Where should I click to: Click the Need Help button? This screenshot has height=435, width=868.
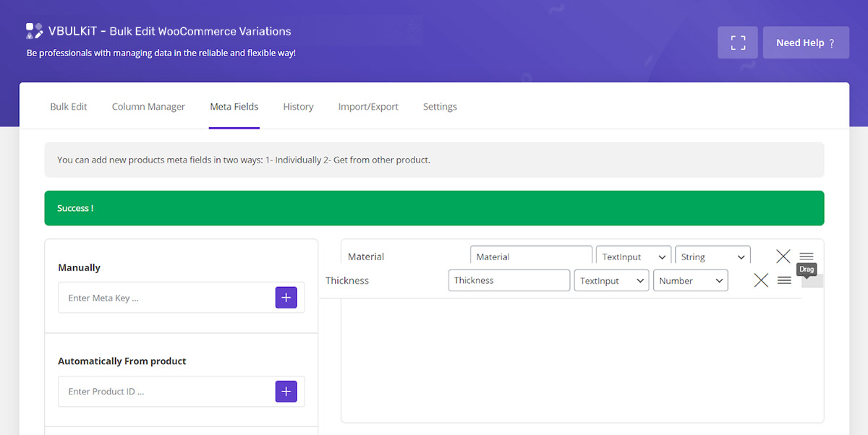[805, 43]
